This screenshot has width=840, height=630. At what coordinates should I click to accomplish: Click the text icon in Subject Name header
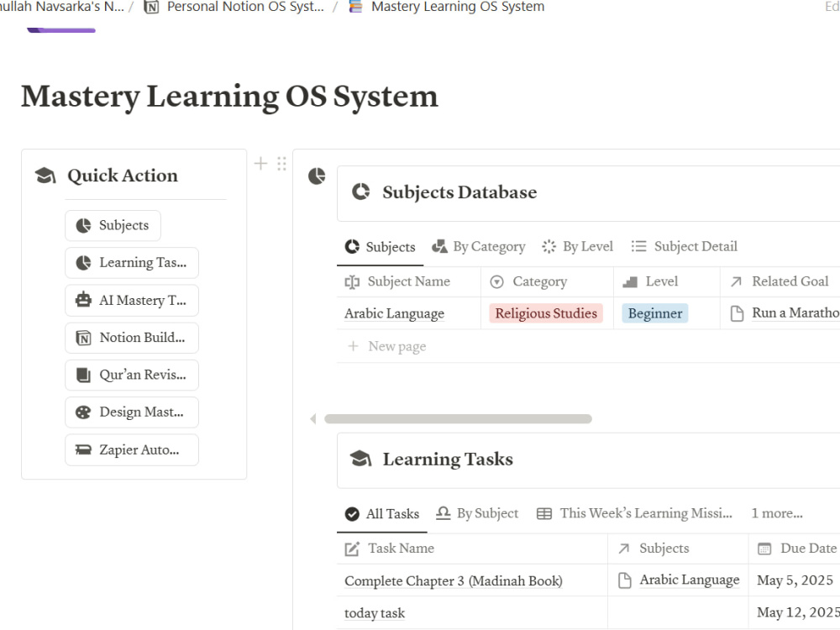pyautogui.click(x=352, y=281)
